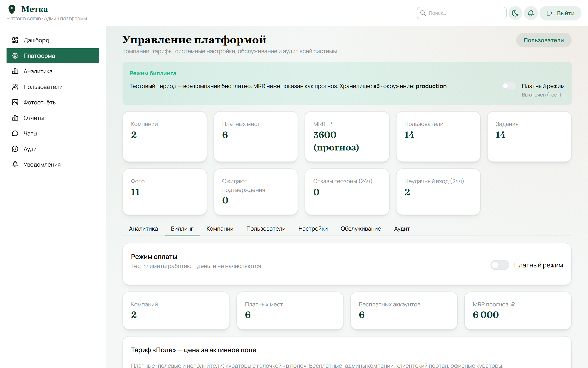Viewport: 588px width, 368px height.
Task: Switch to the Компании tab
Action: (x=220, y=229)
